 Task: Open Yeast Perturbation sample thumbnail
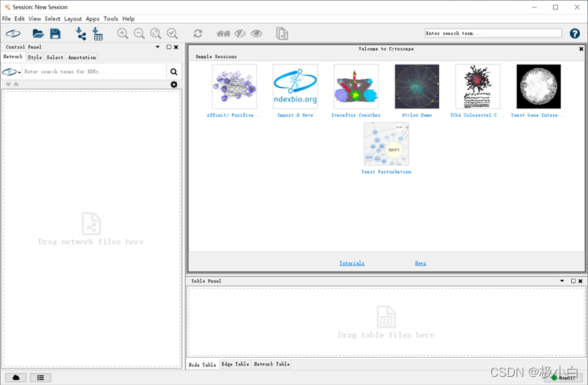[x=386, y=144]
